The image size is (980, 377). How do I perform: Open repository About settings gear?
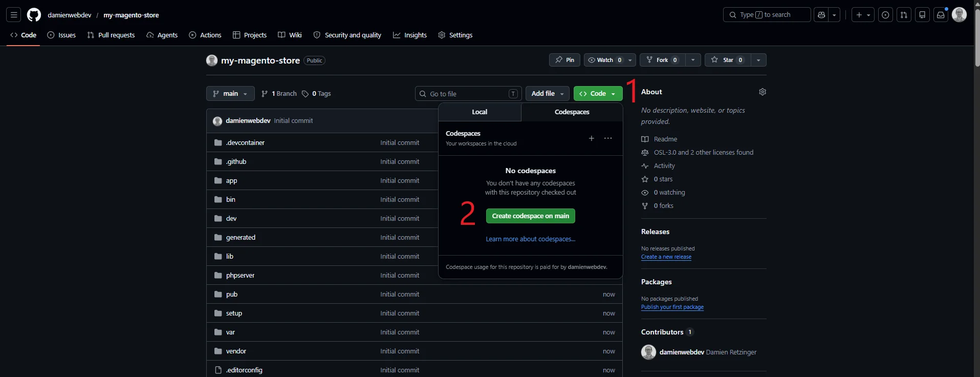click(x=763, y=92)
